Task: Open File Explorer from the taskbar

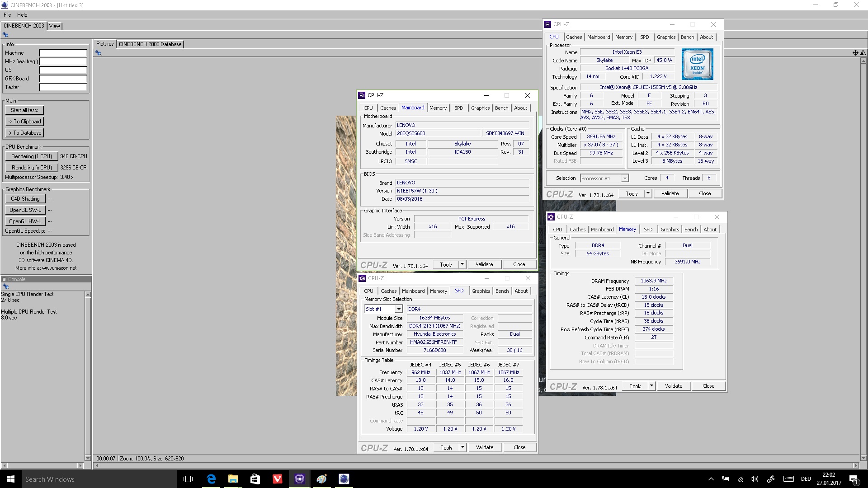Action: pos(233,479)
